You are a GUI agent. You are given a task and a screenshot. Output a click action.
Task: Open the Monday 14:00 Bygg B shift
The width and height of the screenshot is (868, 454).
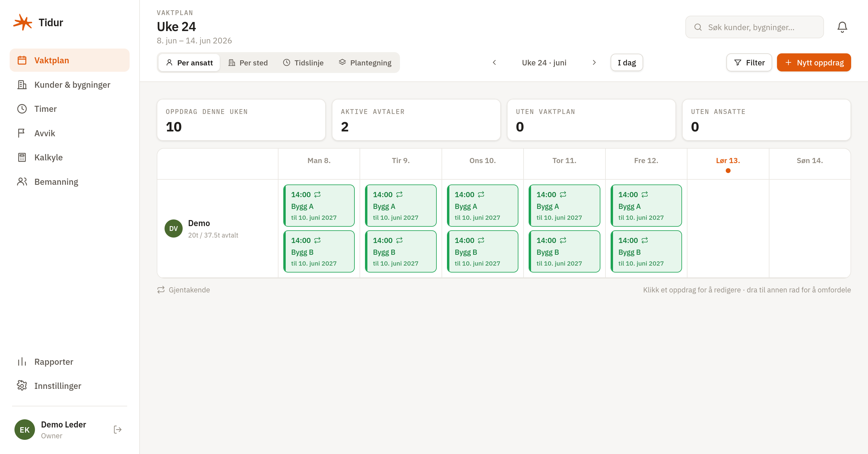[319, 251]
